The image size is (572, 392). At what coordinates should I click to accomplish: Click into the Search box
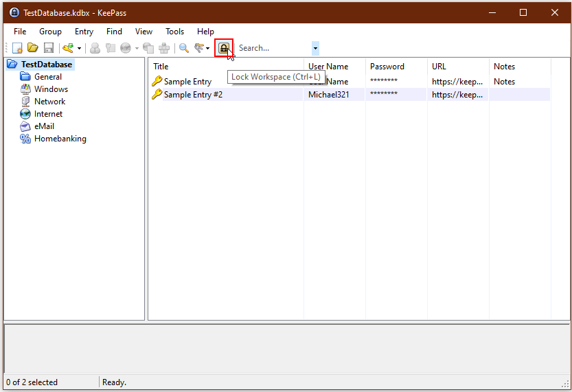click(274, 48)
